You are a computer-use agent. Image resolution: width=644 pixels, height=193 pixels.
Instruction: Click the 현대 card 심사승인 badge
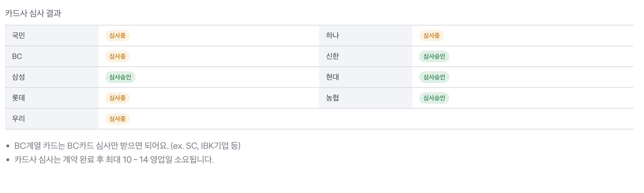pos(434,77)
